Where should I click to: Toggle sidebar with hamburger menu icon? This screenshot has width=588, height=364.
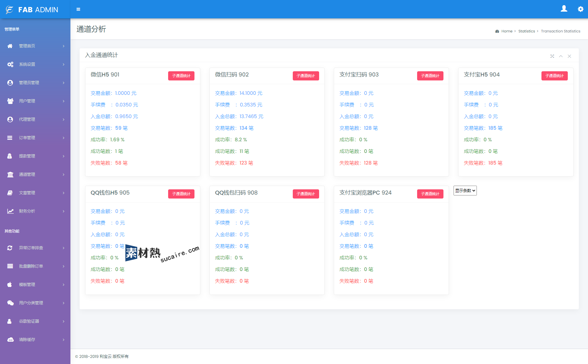click(78, 9)
